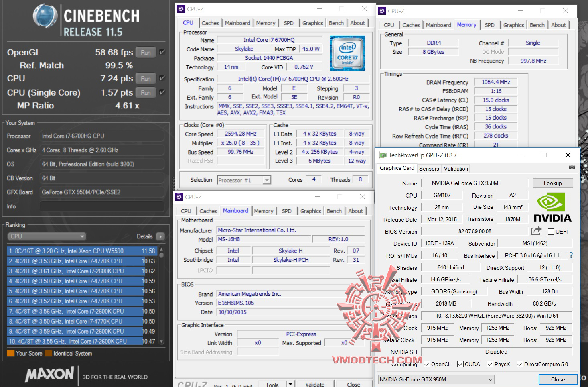Click the Processor field 'Intel Core i7-6700HQ CPU'
Screen dimensions: 588x387
pos(102,136)
